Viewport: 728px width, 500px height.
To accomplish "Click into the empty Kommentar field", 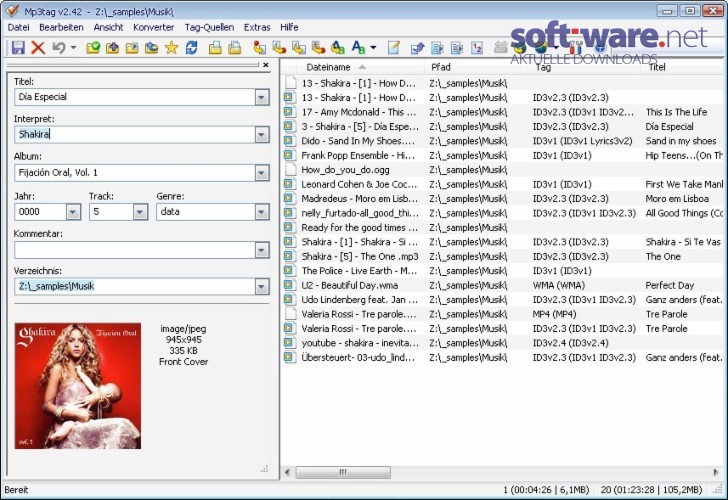I will (135, 250).
